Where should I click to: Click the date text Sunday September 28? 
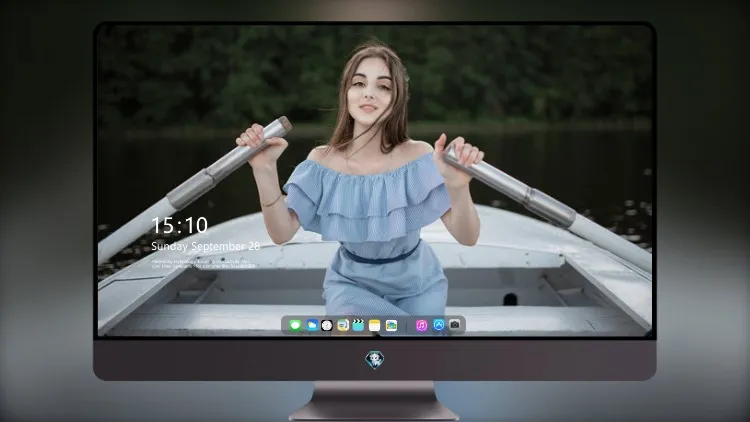pyautogui.click(x=205, y=246)
